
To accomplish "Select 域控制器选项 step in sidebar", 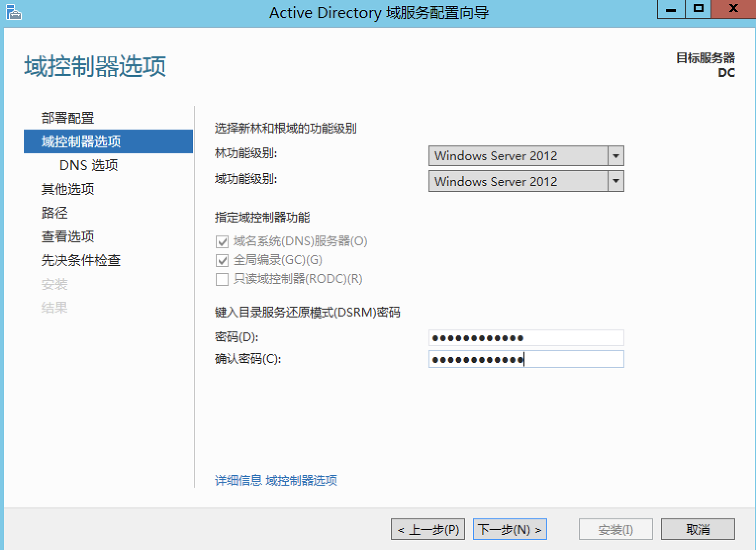I will [x=108, y=141].
